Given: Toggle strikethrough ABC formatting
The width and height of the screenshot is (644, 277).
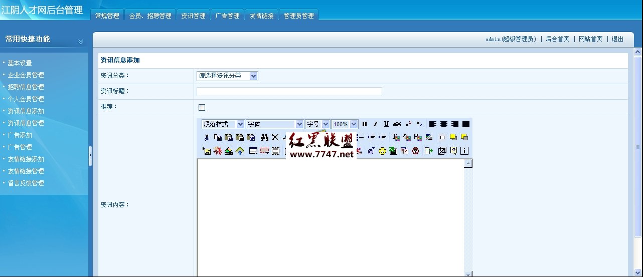Looking at the screenshot, I should pos(397,124).
